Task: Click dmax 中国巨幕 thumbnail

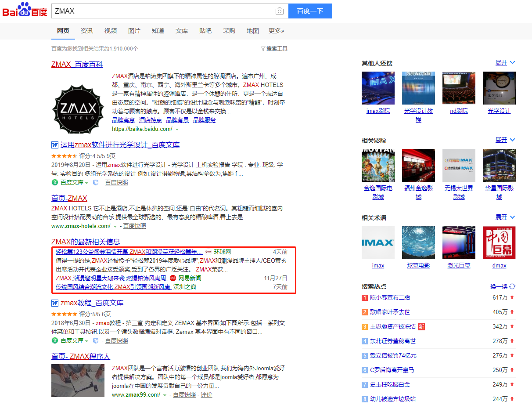Action: 499,242
